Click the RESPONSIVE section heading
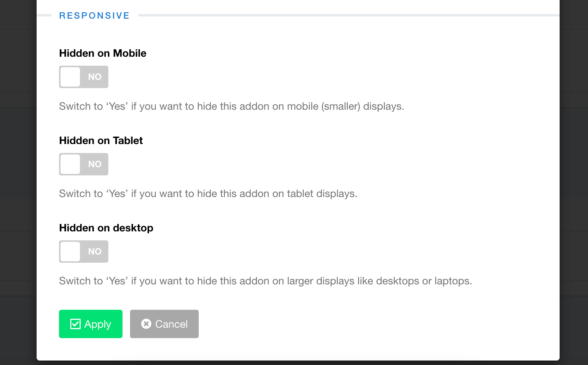This screenshot has height=365, width=588. (x=94, y=16)
